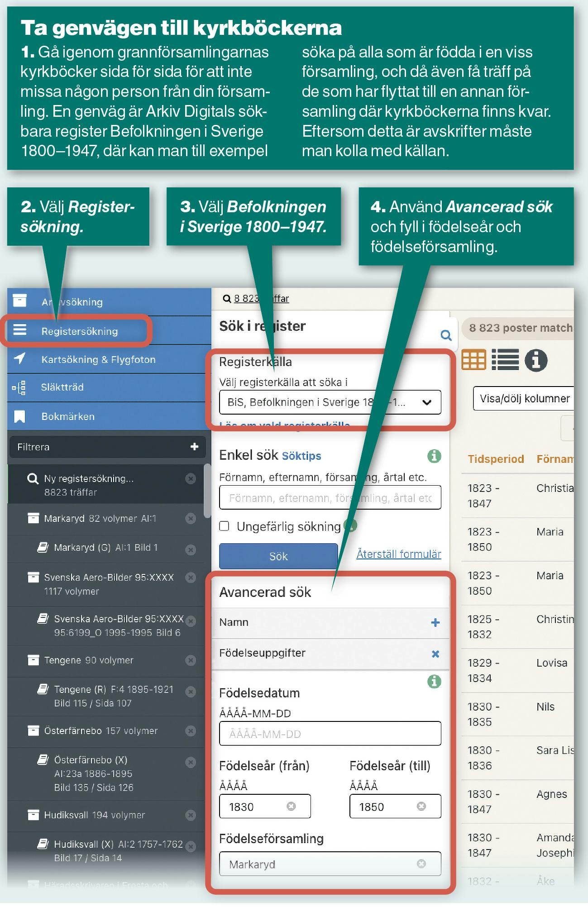Show info for Enkel sök

click(434, 456)
